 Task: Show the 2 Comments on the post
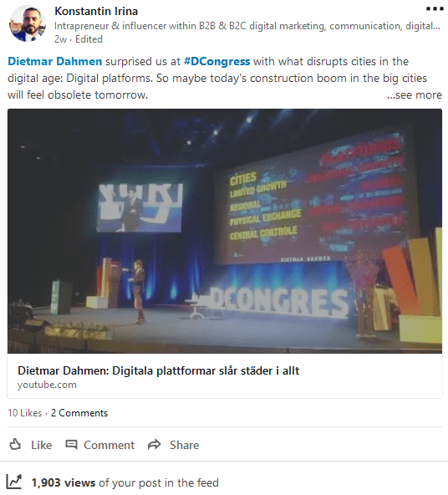click(79, 413)
